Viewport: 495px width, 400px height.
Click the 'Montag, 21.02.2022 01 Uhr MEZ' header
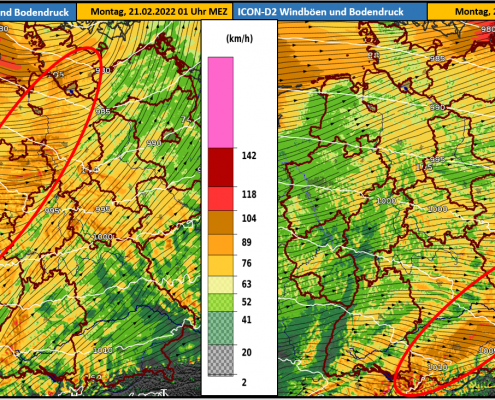click(159, 12)
